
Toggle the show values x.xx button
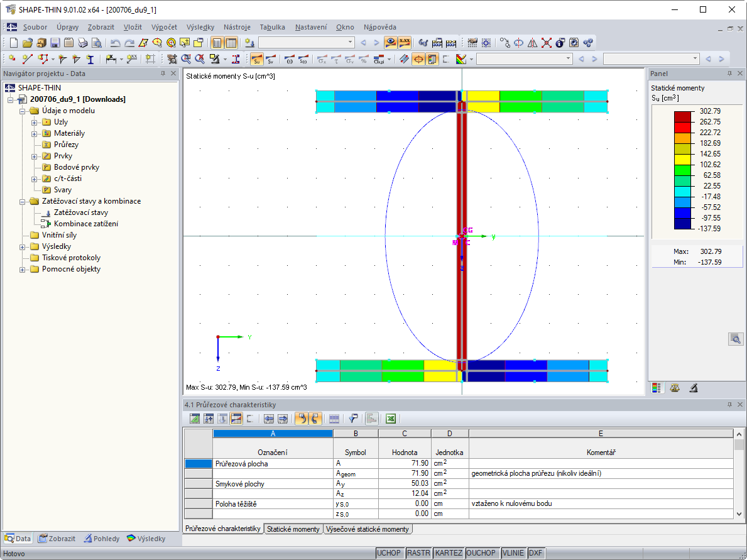click(405, 43)
